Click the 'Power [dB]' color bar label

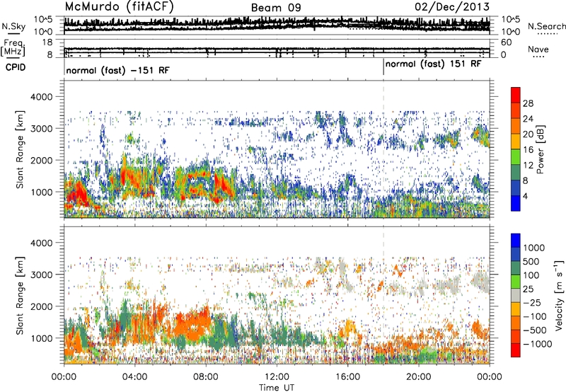[x=540, y=149]
